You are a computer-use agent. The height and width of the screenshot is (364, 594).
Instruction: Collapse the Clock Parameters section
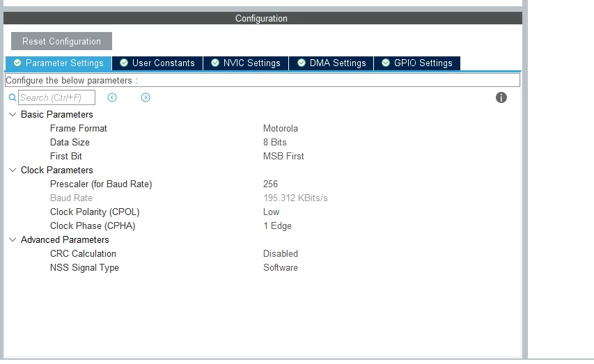pyautogui.click(x=13, y=170)
